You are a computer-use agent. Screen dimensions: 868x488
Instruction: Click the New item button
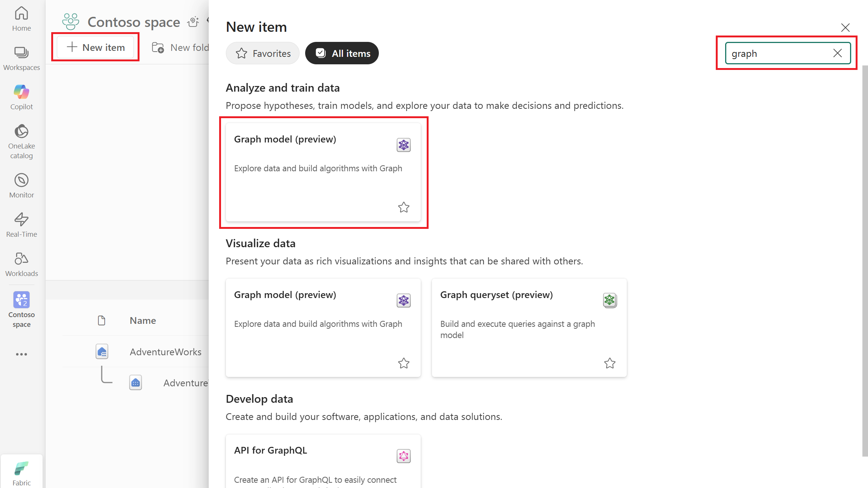coord(95,47)
